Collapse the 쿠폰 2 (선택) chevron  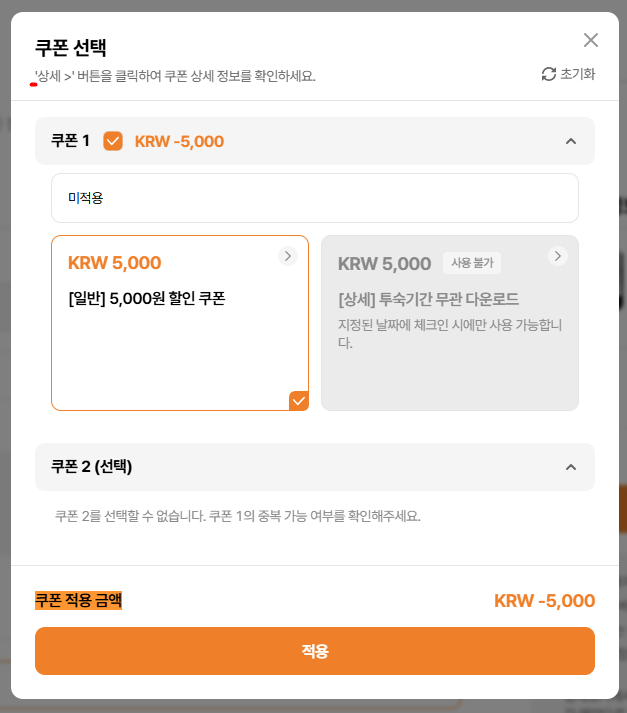coord(571,467)
